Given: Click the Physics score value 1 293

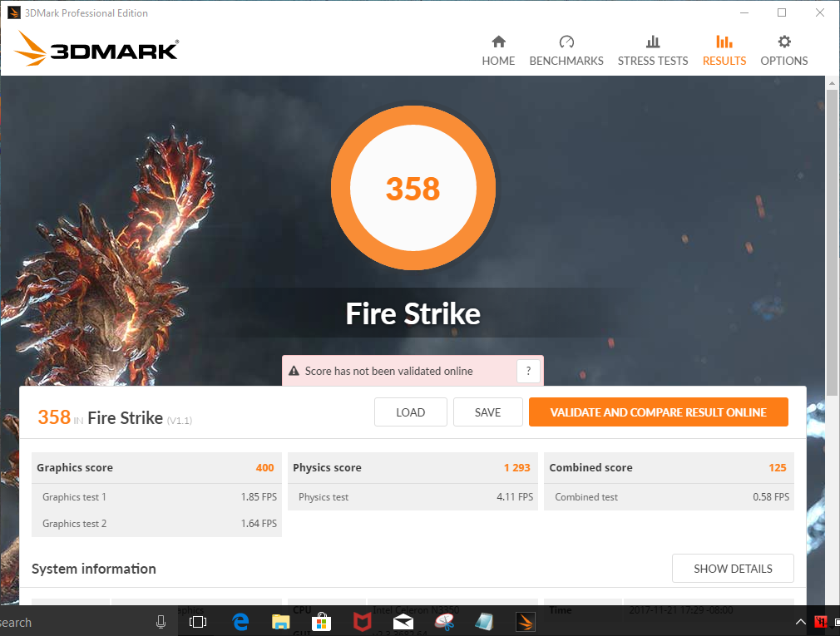Looking at the screenshot, I should (x=517, y=468).
